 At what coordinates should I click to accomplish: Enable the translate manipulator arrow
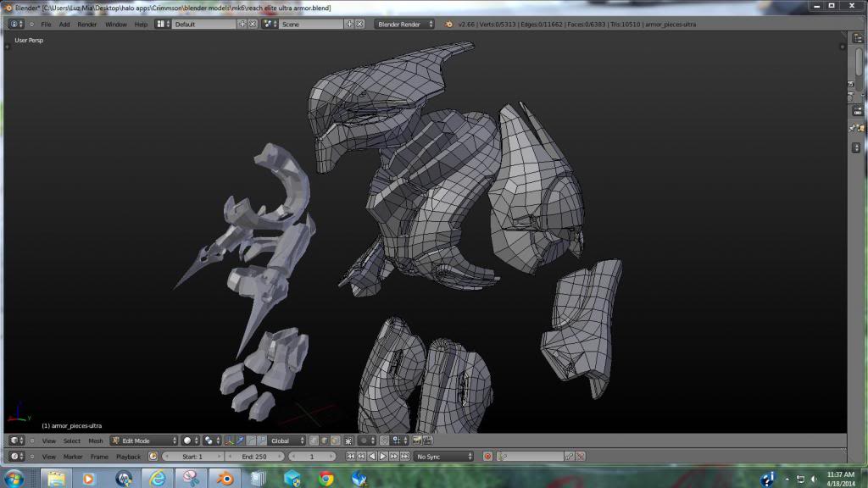click(240, 441)
